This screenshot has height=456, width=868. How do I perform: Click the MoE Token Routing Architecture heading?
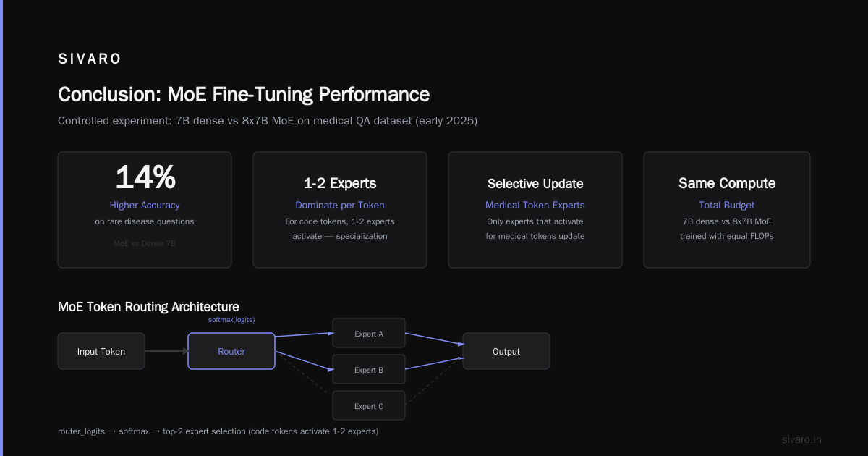pos(148,307)
